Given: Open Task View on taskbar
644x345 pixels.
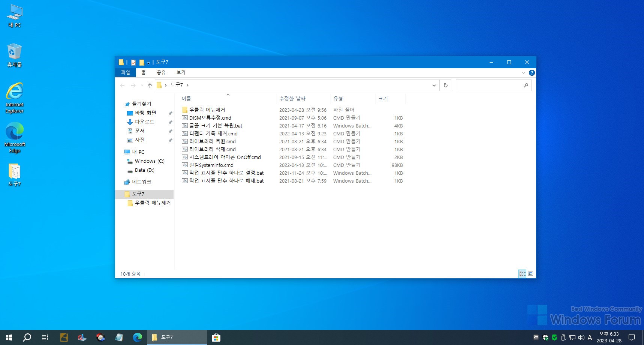Looking at the screenshot, I should click(45, 337).
